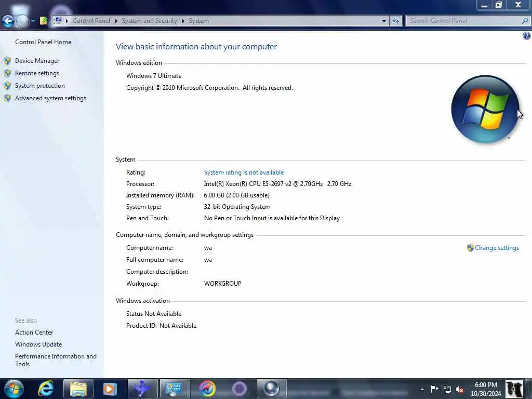
Task: Click 'Product ID: Not Available' text
Action: click(161, 326)
